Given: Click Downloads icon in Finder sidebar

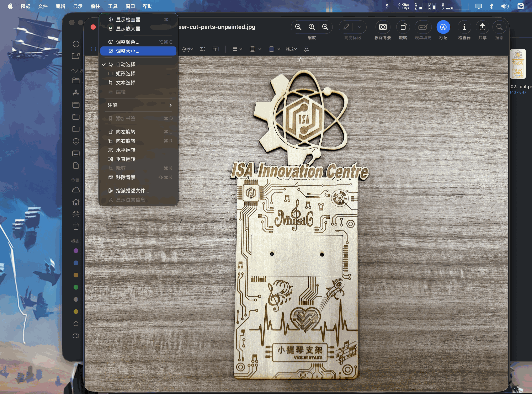Looking at the screenshot, I should coord(76,141).
